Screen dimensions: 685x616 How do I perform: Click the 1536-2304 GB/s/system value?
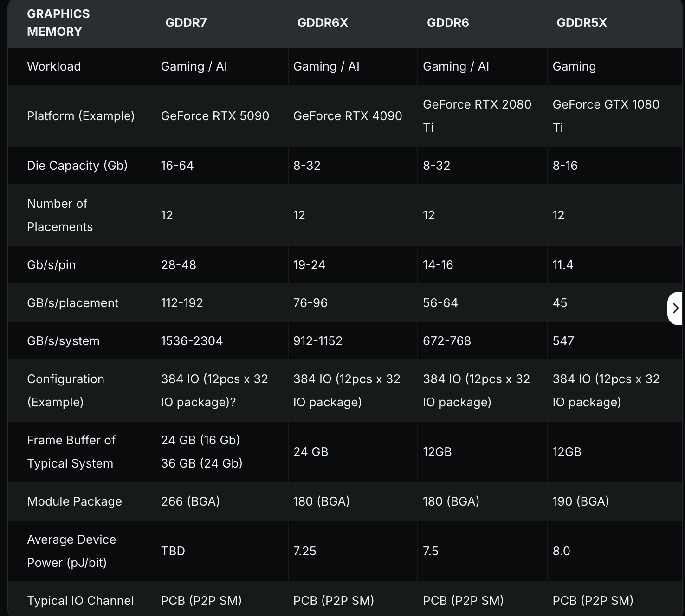192,341
